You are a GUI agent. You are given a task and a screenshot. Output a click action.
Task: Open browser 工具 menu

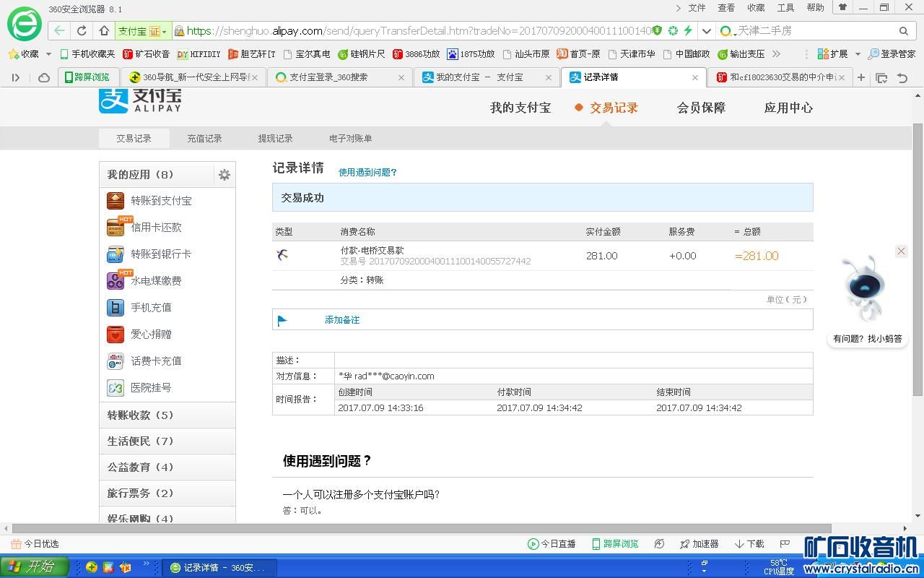click(x=785, y=8)
